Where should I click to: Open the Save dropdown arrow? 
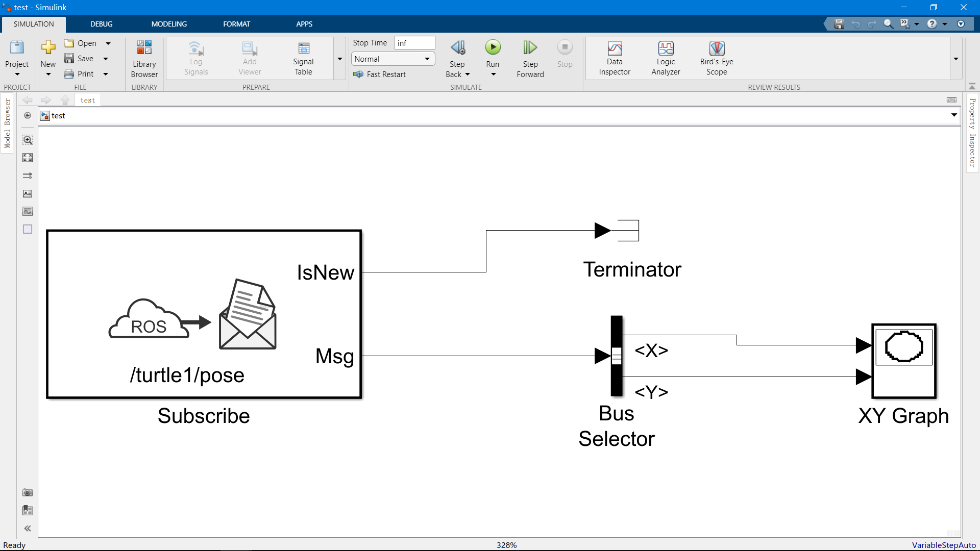(106, 59)
